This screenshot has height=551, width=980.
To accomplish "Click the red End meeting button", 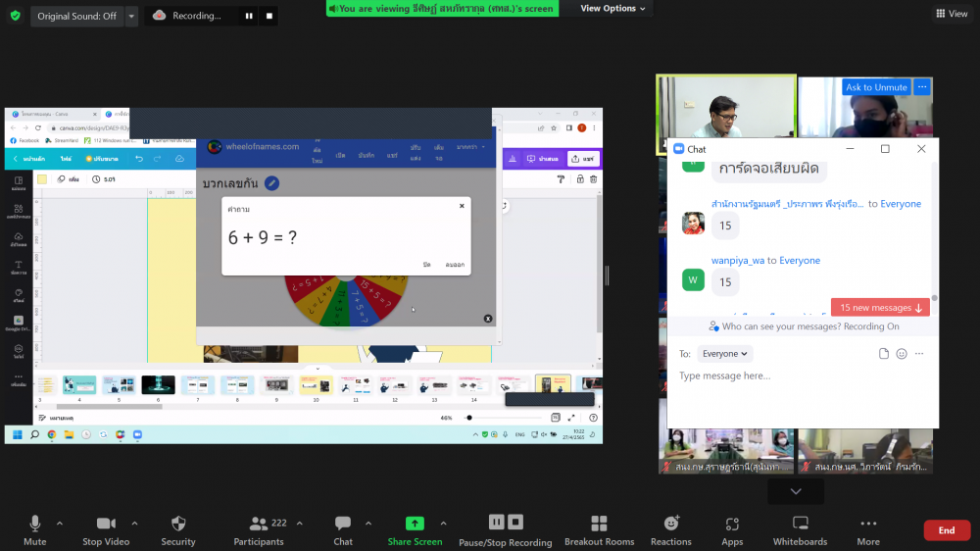I will pos(947,530).
